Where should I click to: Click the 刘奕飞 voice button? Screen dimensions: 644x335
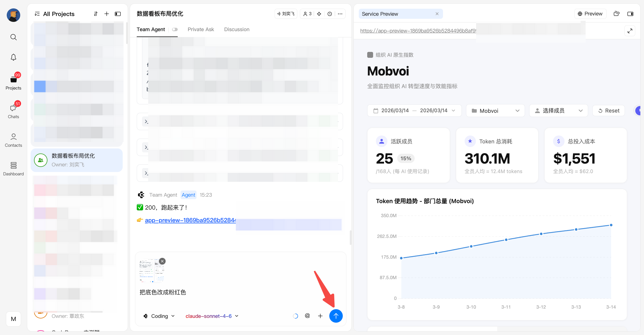pyautogui.click(x=286, y=14)
